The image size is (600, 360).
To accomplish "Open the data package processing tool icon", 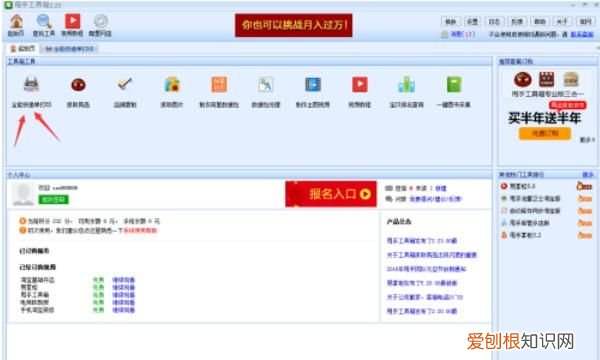I will coord(266,84).
